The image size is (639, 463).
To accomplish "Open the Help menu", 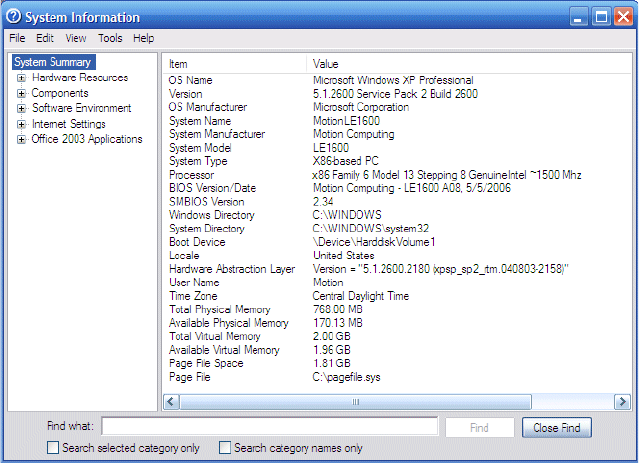I will tap(143, 38).
